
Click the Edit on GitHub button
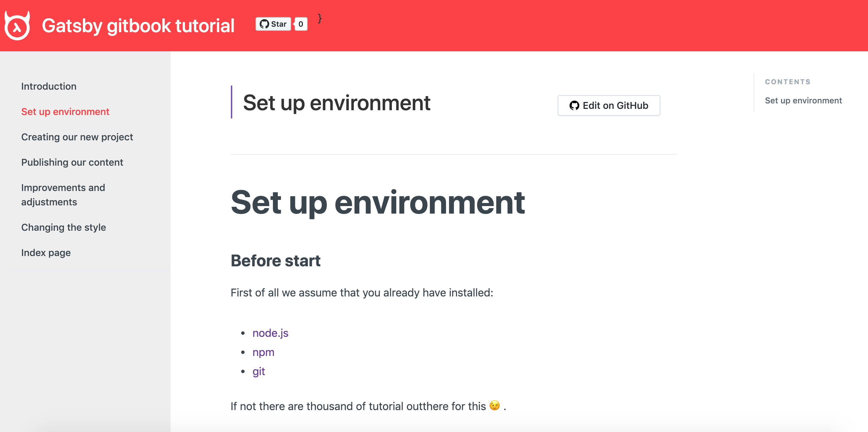click(x=609, y=105)
